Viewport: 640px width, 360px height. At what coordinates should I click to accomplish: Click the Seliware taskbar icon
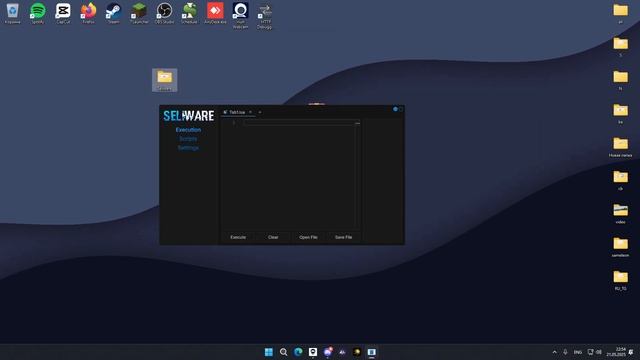click(371, 352)
